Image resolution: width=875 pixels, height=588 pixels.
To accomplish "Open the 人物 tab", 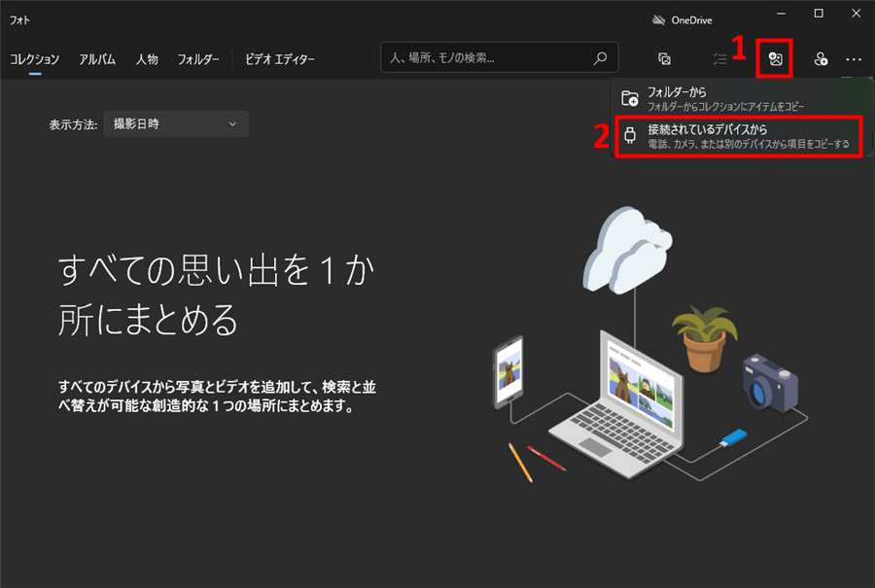I will pos(147,59).
